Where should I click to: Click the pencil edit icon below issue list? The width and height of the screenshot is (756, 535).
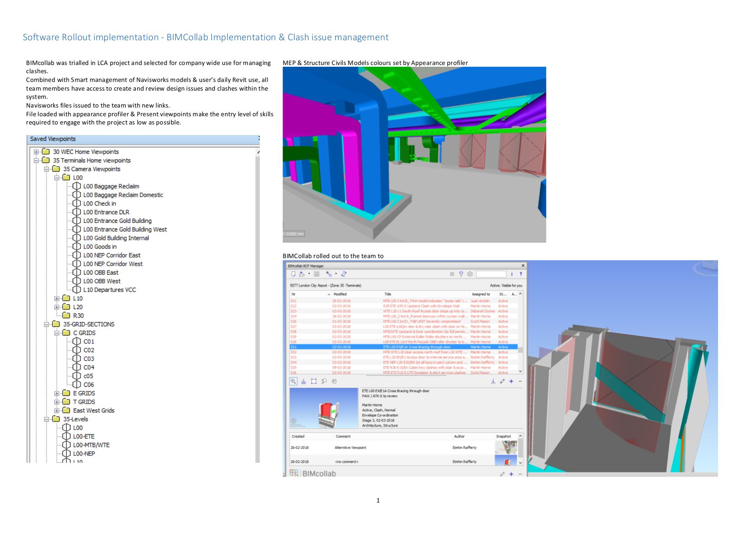pyautogui.click(x=502, y=381)
